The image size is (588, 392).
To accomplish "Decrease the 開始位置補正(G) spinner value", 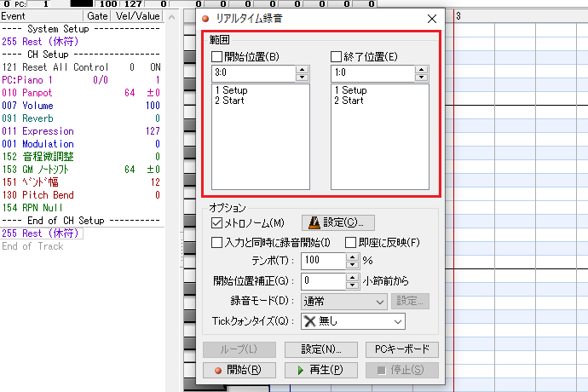I will [x=352, y=285].
